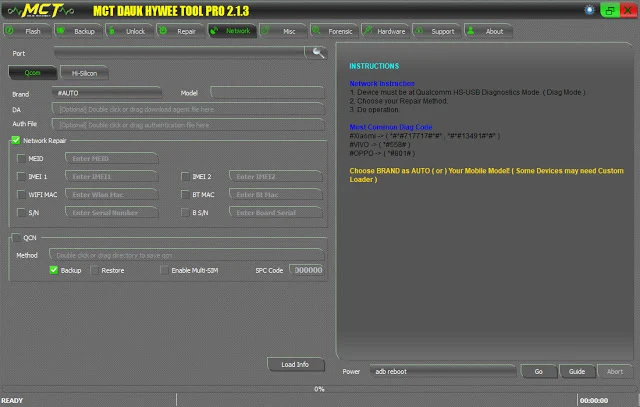Viewport: 640px width, 407px height.
Task: Click the DA download agent file field
Action: pos(188,109)
